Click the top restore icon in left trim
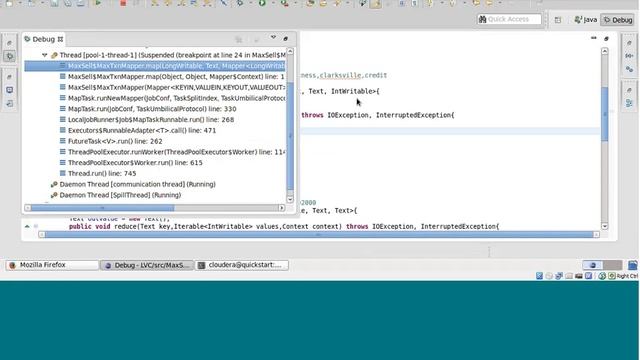This screenshot has height=360, width=640. point(9,43)
